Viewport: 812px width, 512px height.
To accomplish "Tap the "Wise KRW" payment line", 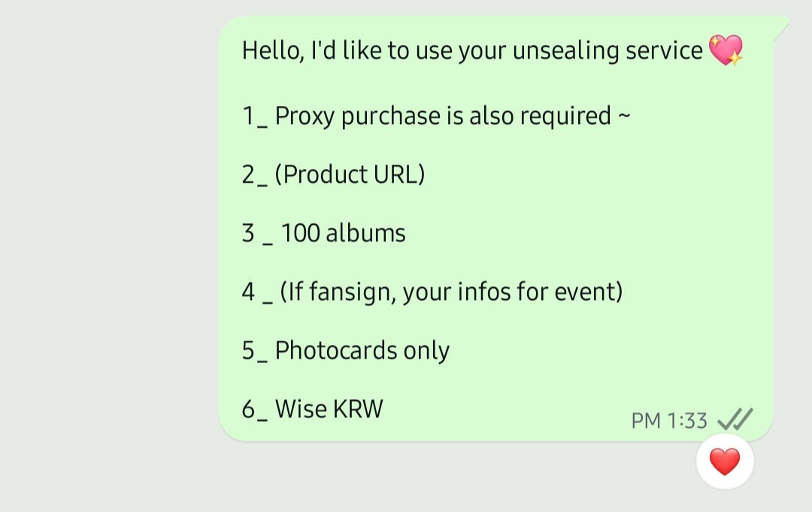I will [x=329, y=409].
